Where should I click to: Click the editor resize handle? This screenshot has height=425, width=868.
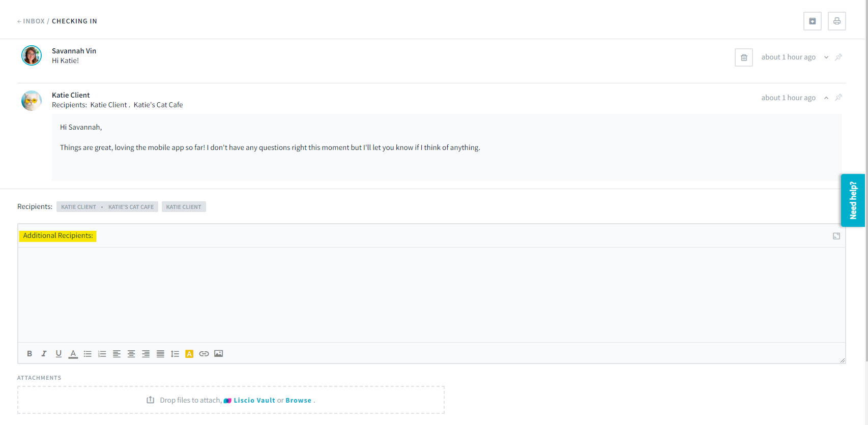pos(843,360)
